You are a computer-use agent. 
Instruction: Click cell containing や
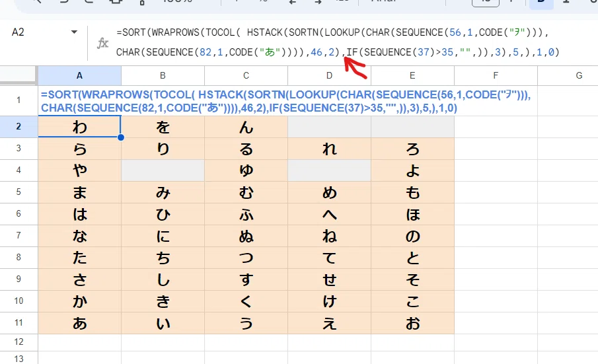(x=79, y=170)
